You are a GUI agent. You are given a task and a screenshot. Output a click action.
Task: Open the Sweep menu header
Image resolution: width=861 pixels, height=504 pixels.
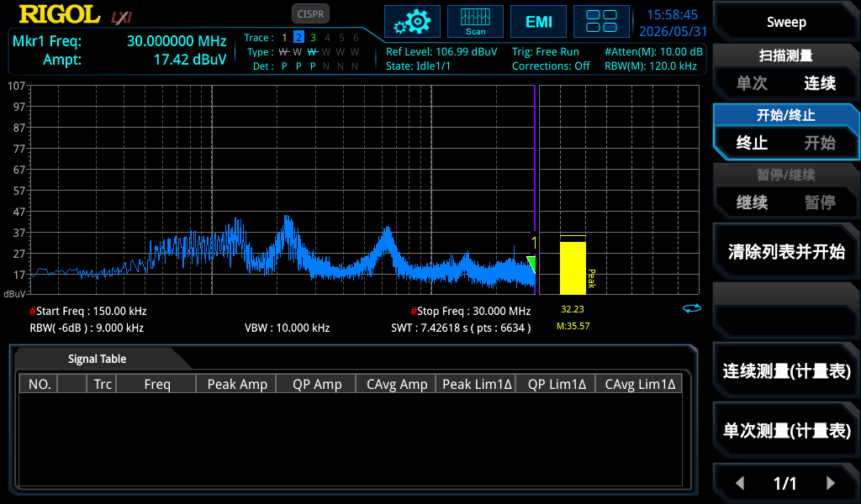tap(786, 22)
